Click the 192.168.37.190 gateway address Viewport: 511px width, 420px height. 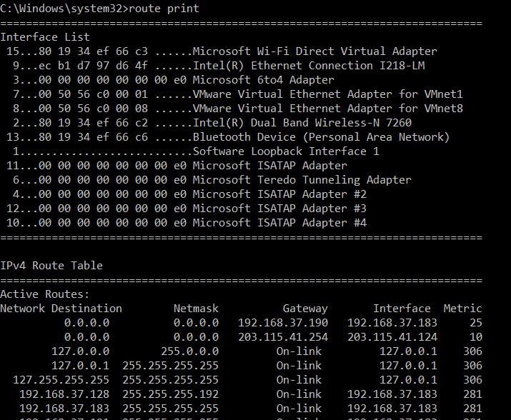tap(282, 323)
